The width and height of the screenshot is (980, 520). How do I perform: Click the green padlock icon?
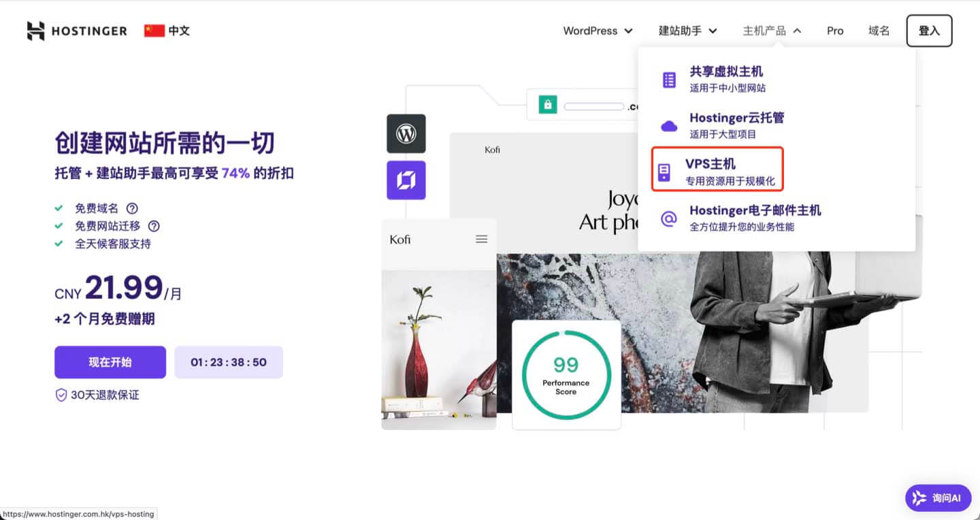click(x=548, y=105)
